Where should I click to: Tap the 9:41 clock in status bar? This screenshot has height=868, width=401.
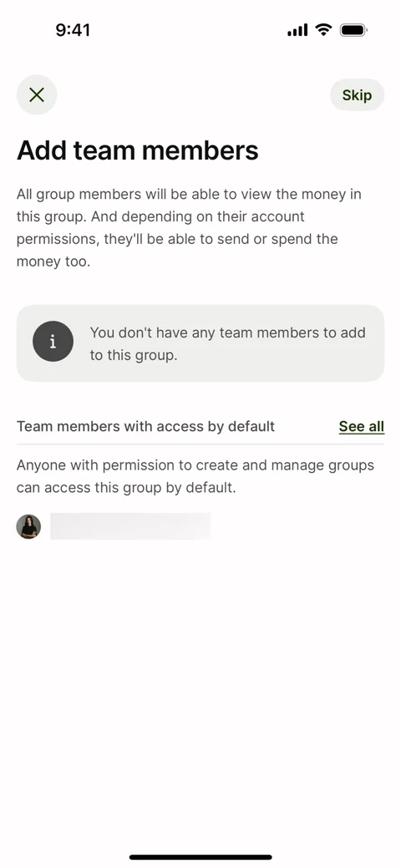[73, 30]
